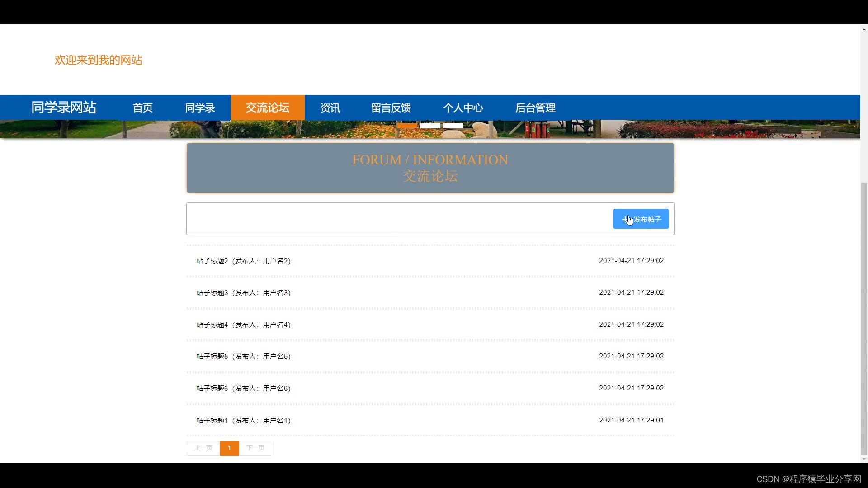Click the 下一页 next page button
The height and width of the screenshot is (488, 868).
pos(255,448)
